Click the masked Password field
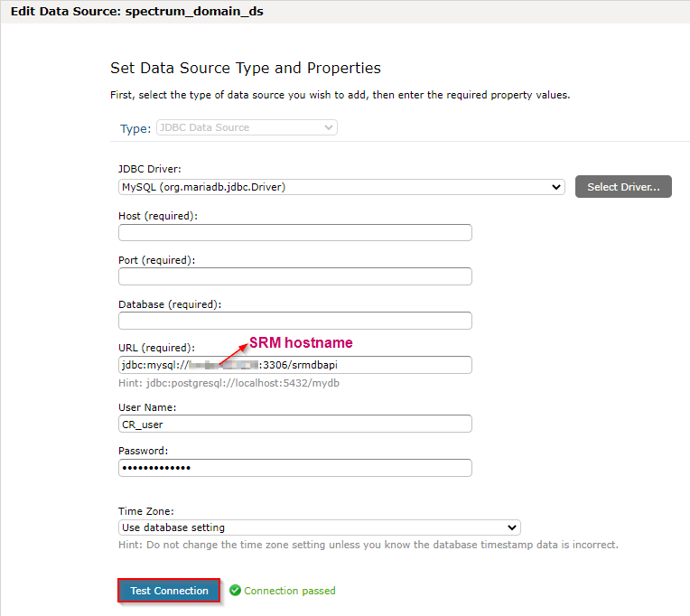This screenshot has width=690, height=616. coord(294,468)
